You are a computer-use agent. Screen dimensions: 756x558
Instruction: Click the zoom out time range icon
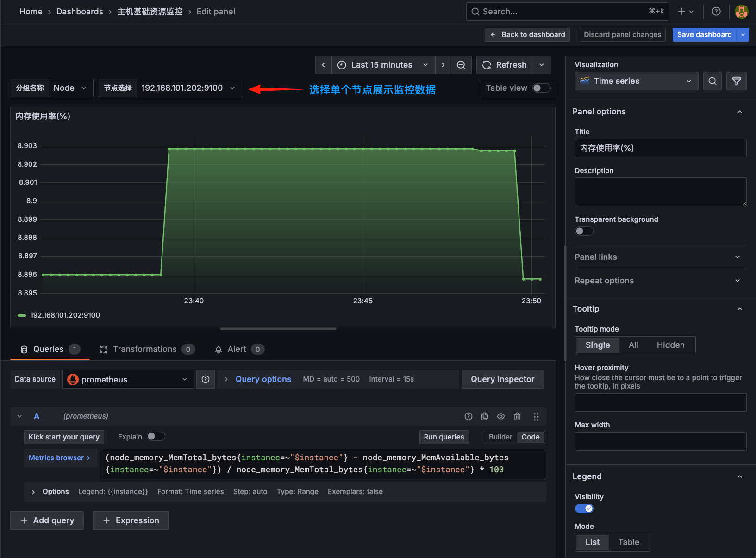pyautogui.click(x=461, y=65)
